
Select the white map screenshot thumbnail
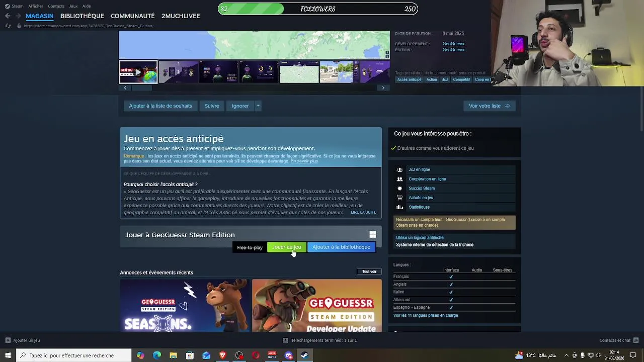coord(299,72)
